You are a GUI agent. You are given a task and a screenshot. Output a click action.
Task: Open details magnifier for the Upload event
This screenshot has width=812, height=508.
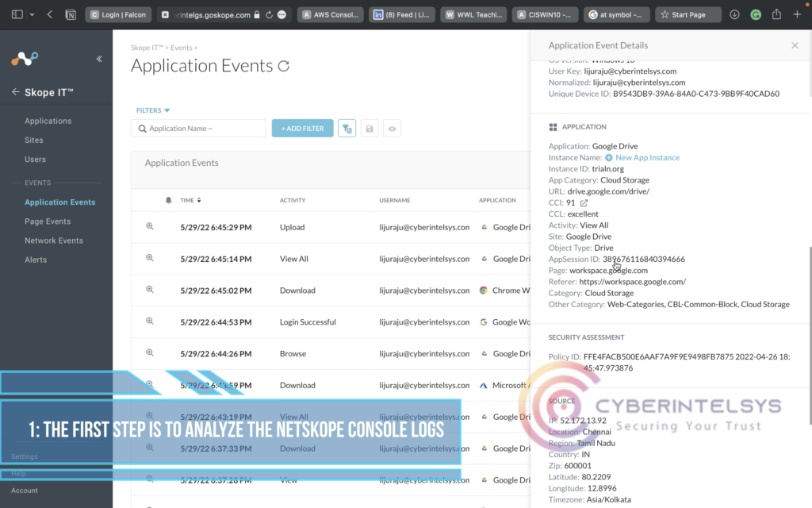[150, 226]
